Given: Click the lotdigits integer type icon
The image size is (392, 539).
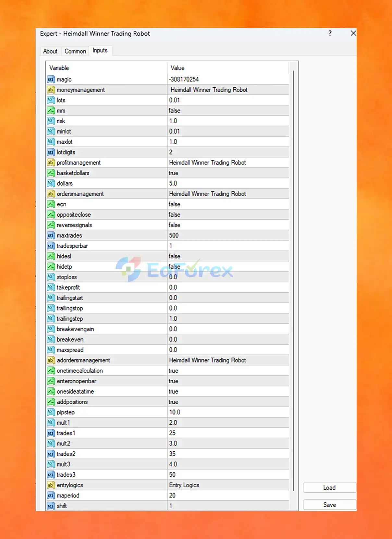Looking at the screenshot, I should [x=51, y=152].
